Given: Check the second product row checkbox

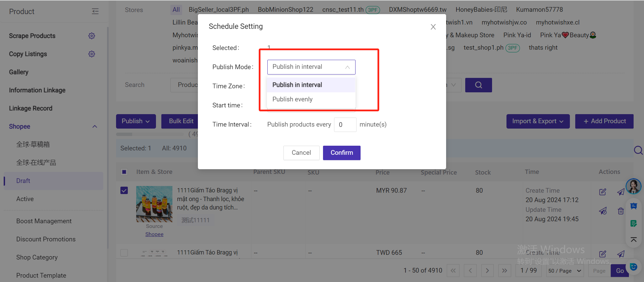Looking at the screenshot, I should pos(124,252).
